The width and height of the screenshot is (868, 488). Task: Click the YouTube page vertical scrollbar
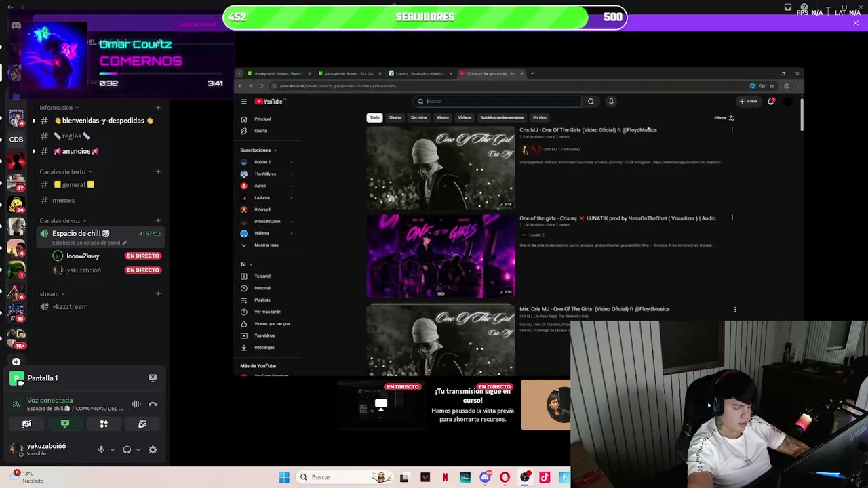(x=801, y=114)
